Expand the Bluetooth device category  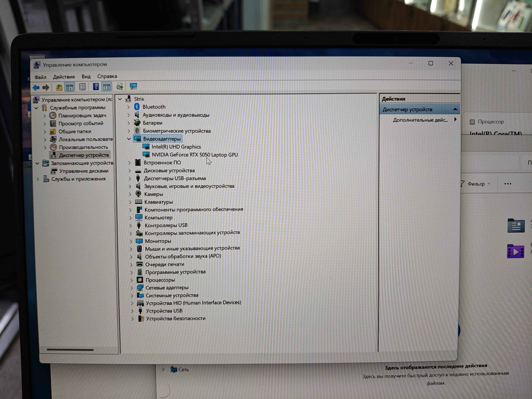click(x=128, y=107)
